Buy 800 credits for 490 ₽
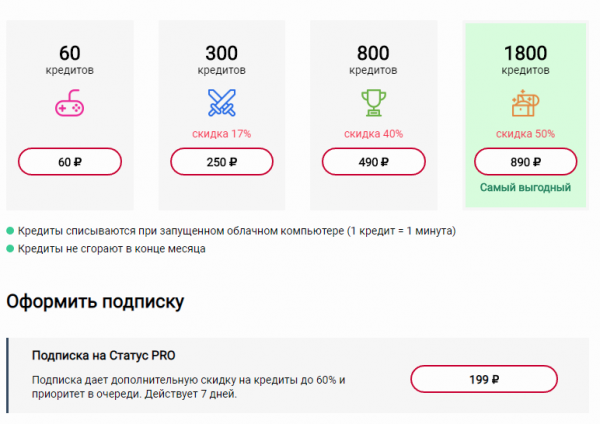The width and height of the screenshot is (600, 424). click(x=372, y=162)
